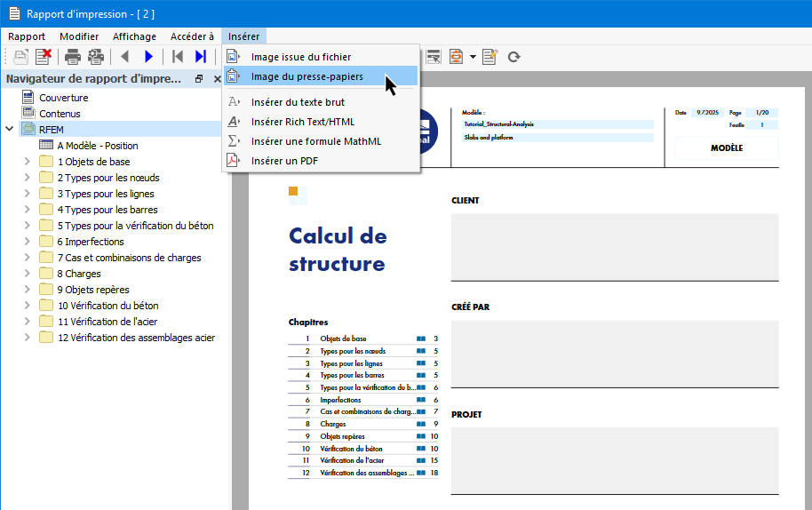
Task: Close the report navigator panel
Action: pyautogui.click(x=217, y=79)
